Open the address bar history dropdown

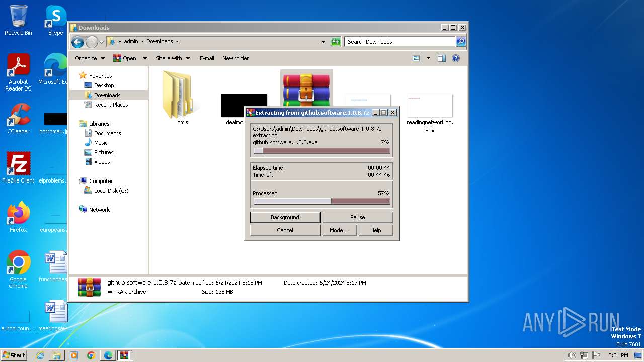[x=323, y=42]
